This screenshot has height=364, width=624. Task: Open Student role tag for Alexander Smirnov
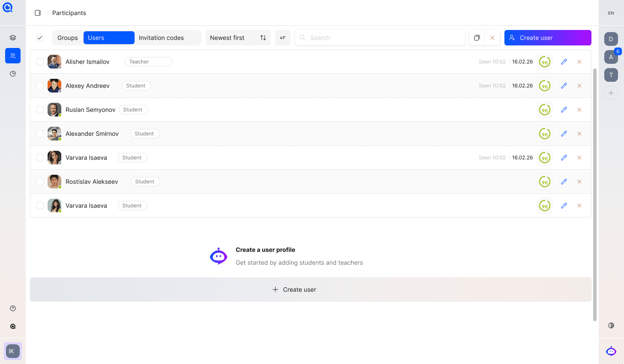point(145,134)
